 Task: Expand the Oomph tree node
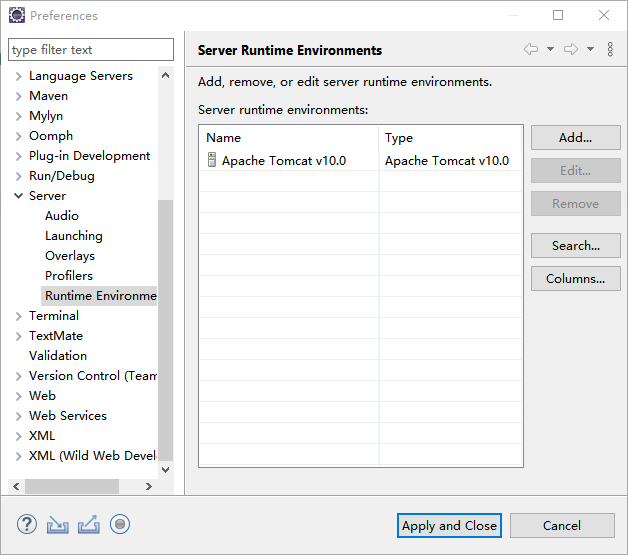pos(18,136)
